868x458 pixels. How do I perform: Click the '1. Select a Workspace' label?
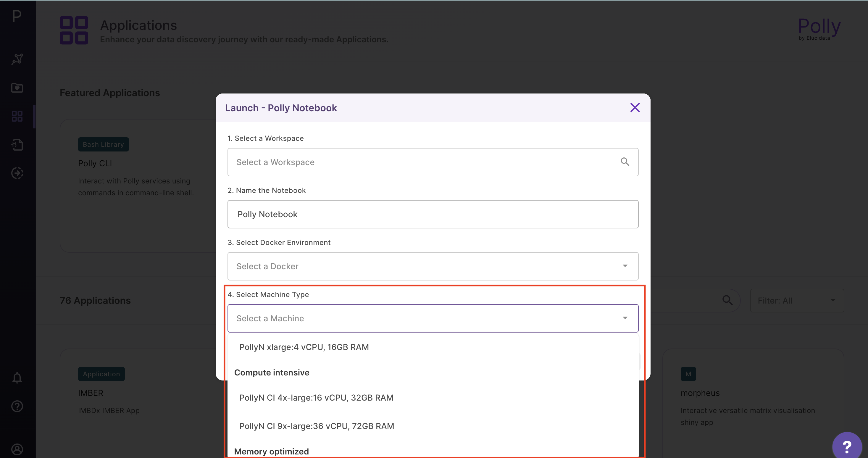[266, 138]
